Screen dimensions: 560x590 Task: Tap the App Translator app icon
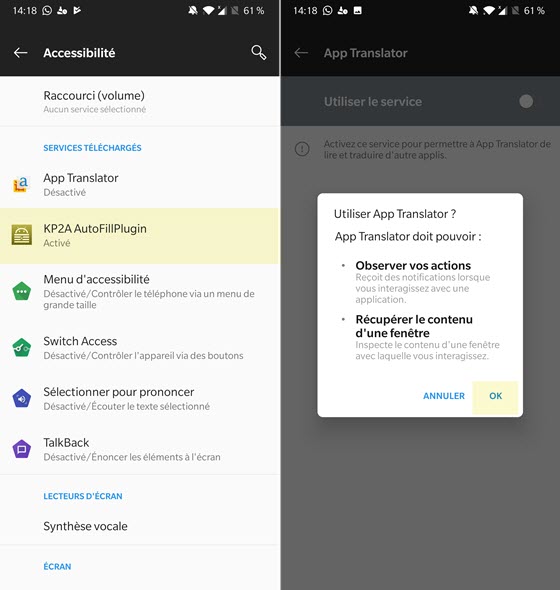(x=21, y=184)
